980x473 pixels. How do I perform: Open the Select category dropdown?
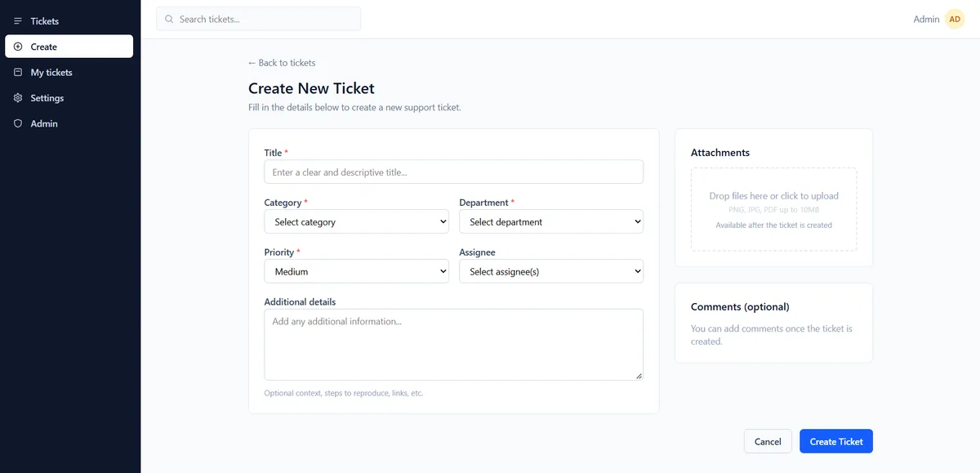click(x=357, y=221)
